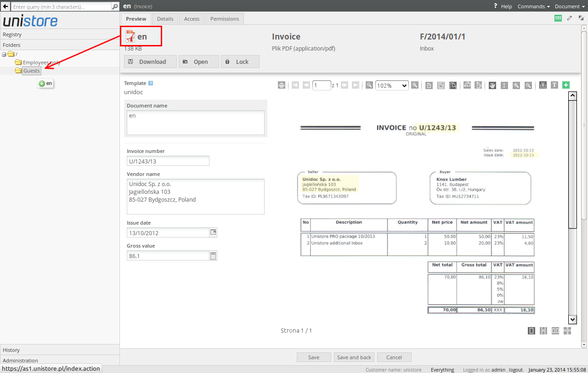Go to the previous page of the PDF

coord(306,85)
